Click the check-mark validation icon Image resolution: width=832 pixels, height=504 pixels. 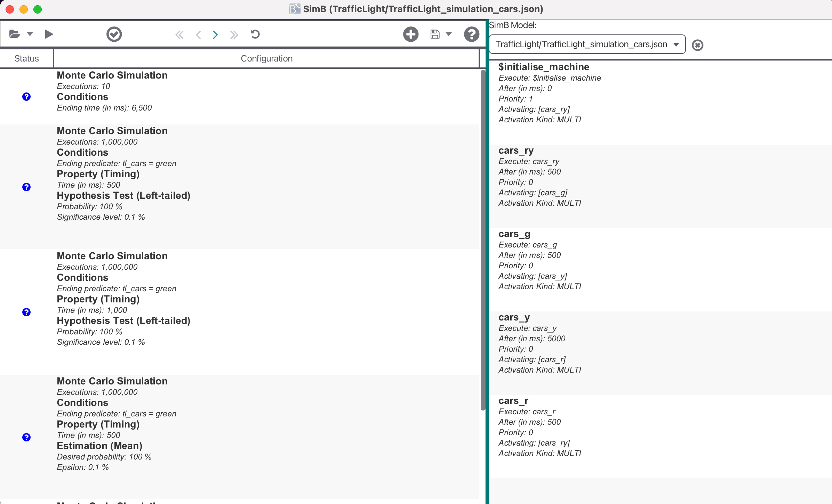coord(114,34)
